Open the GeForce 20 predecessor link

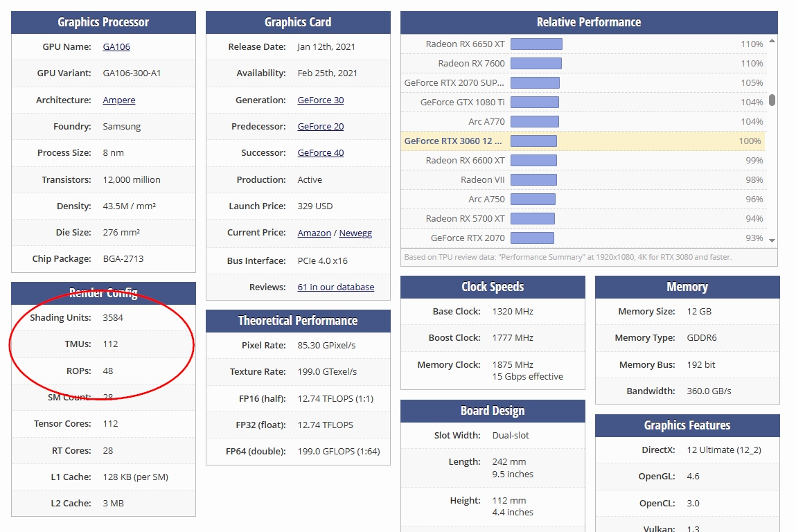[x=320, y=126]
